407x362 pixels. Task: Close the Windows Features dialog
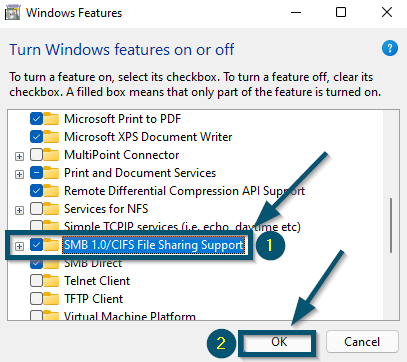387,13
